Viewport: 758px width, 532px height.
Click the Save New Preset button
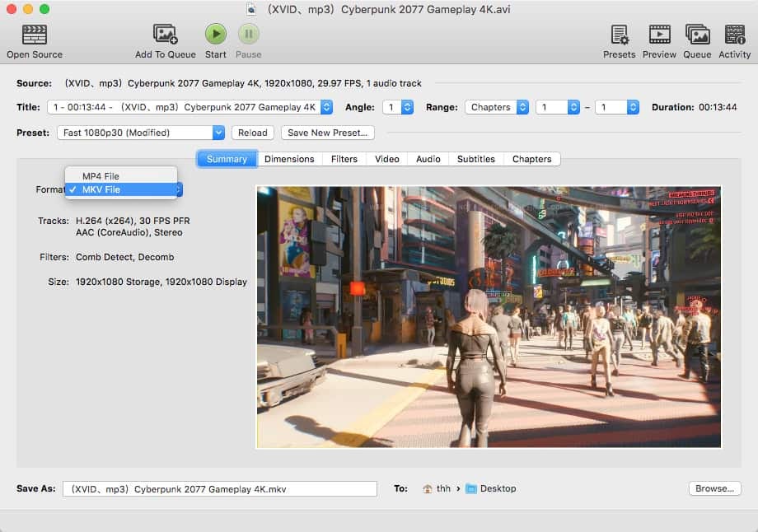[327, 133]
